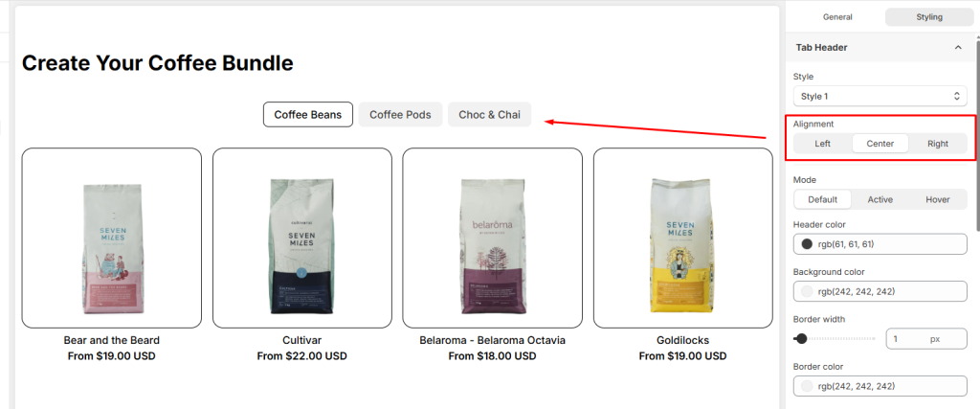980x409 pixels.
Task: Switch mode to Default
Action: click(x=822, y=199)
